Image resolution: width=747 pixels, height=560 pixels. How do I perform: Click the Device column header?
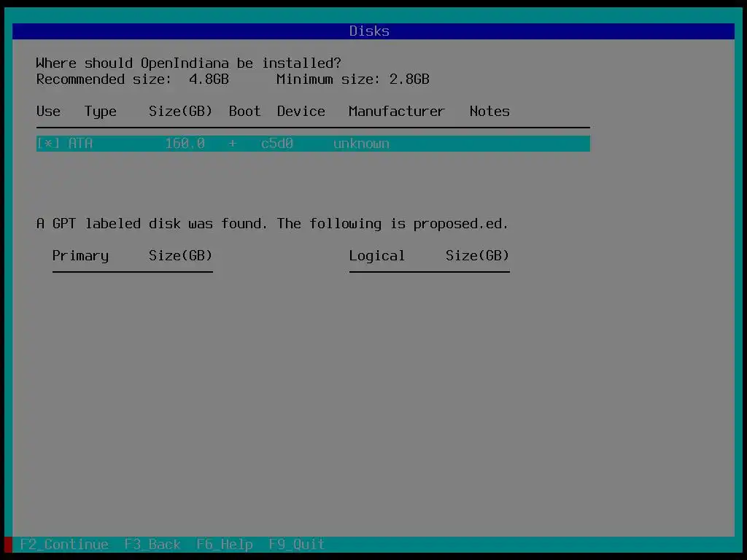coord(301,111)
